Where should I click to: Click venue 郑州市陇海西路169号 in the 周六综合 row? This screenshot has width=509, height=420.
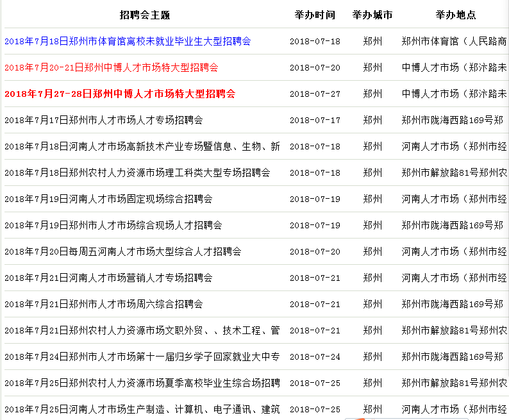pos(453,304)
